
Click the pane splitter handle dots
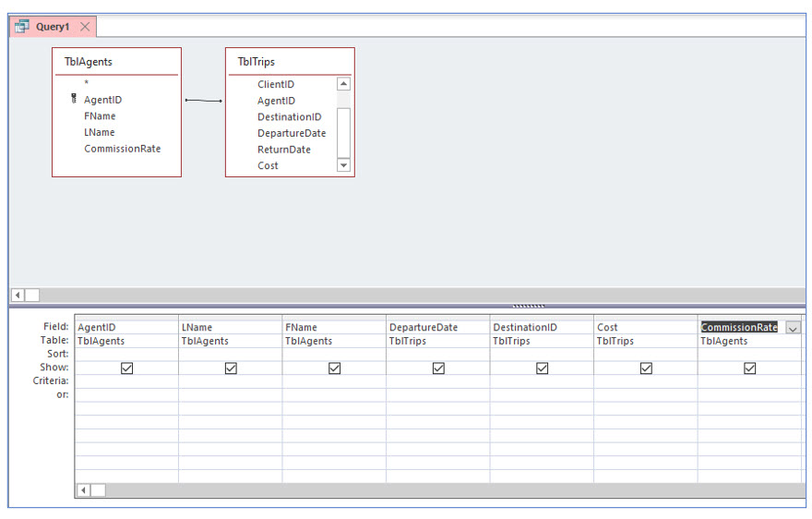528,306
